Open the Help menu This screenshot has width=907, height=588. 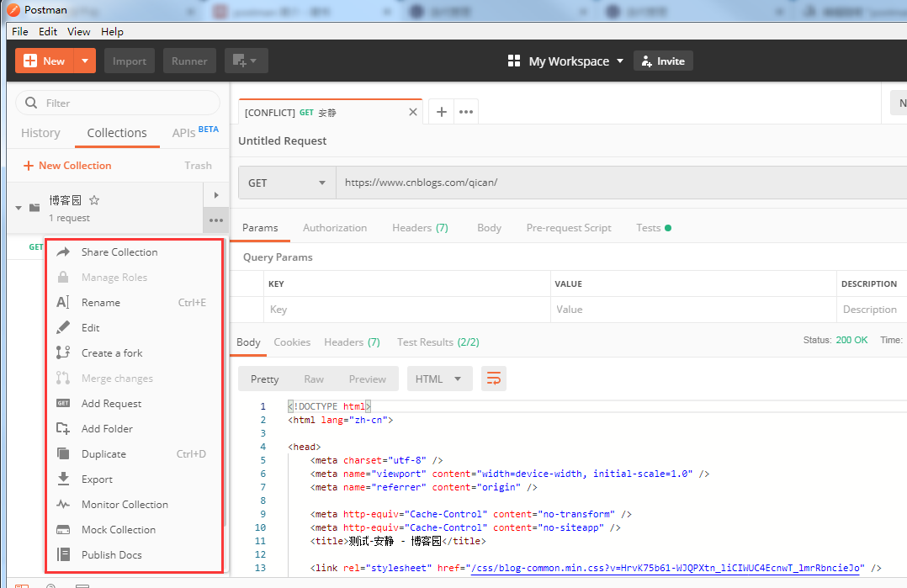click(x=112, y=32)
